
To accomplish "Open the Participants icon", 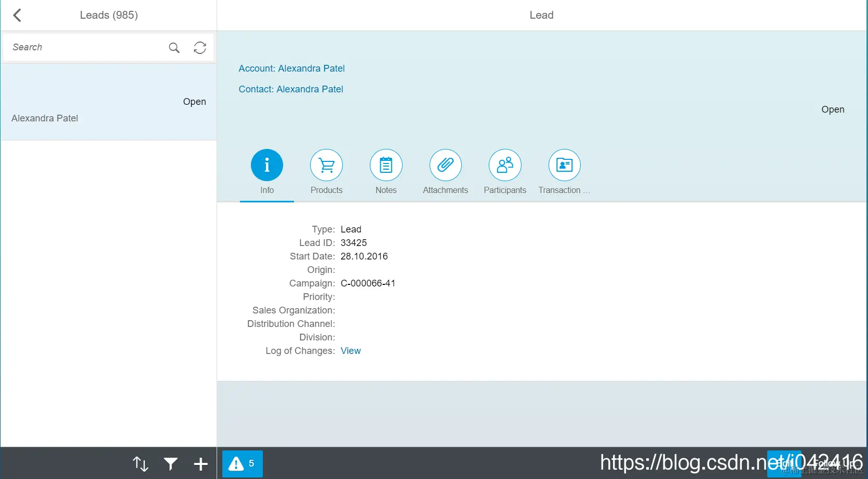I will tap(505, 165).
